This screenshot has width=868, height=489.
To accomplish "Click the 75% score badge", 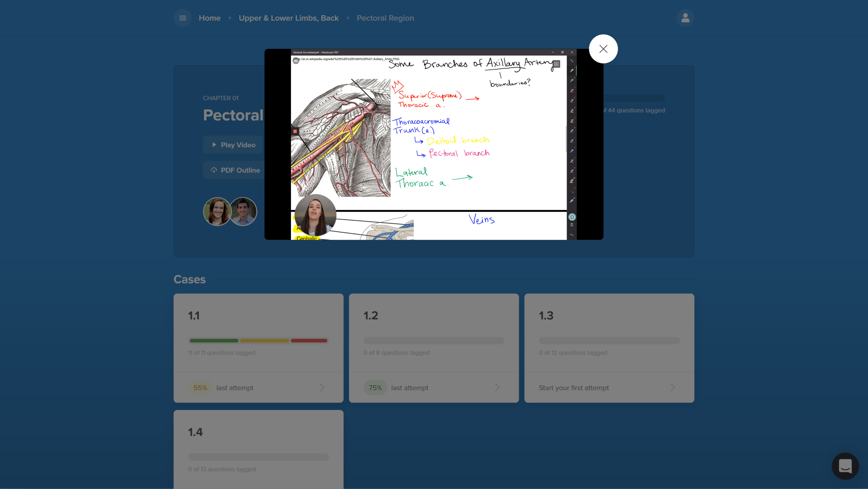I will [375, 388].
